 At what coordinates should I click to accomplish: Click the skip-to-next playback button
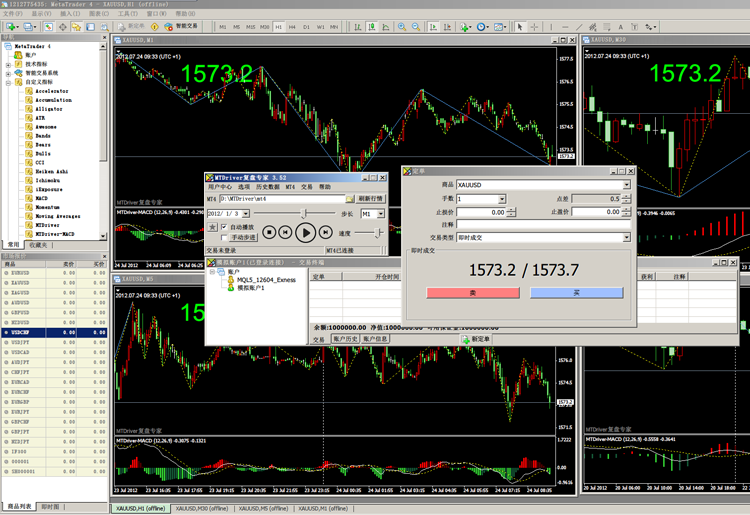[x=326, y=232]
